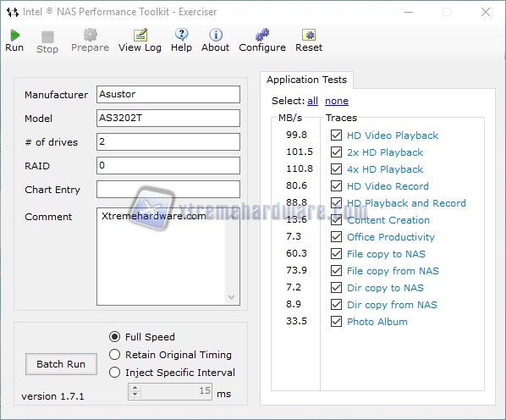Toggle the File copy to NAS checkbox

tap(336, 253)
